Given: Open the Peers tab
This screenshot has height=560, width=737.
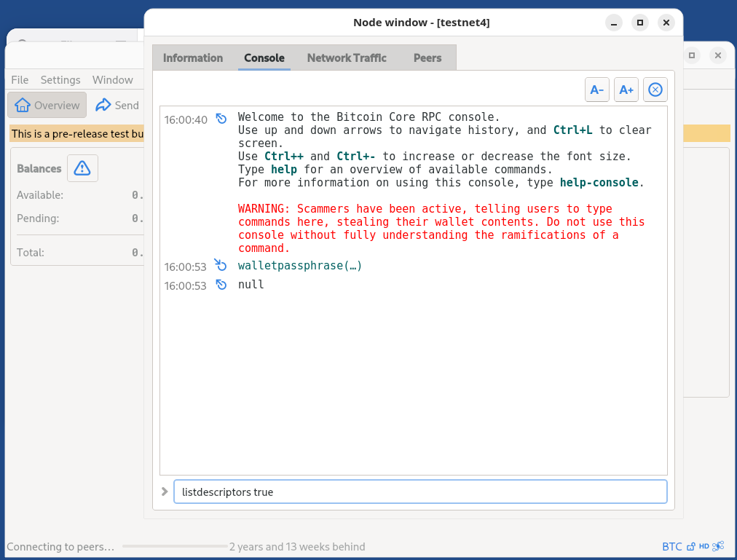Looking at the screenshot, I should point(427,58).
